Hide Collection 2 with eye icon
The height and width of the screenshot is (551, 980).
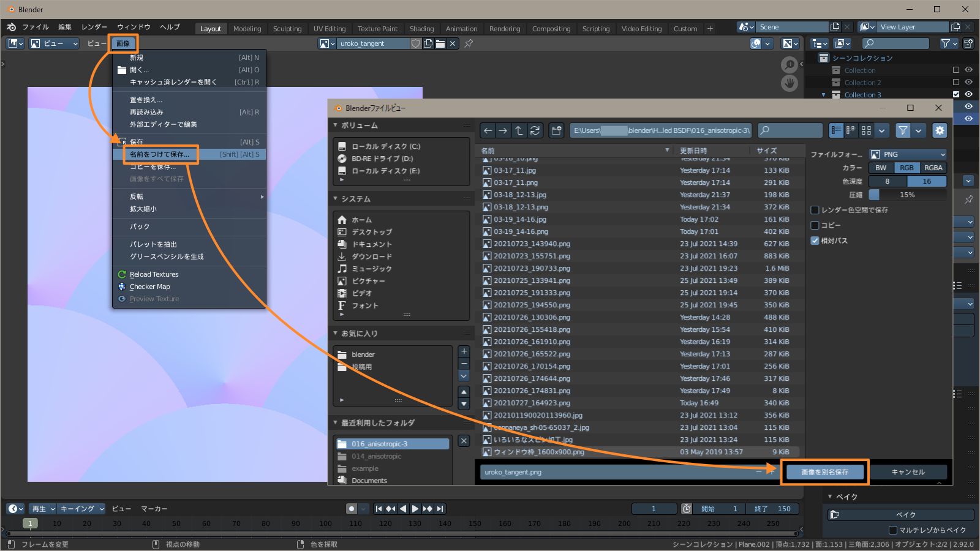968,82
